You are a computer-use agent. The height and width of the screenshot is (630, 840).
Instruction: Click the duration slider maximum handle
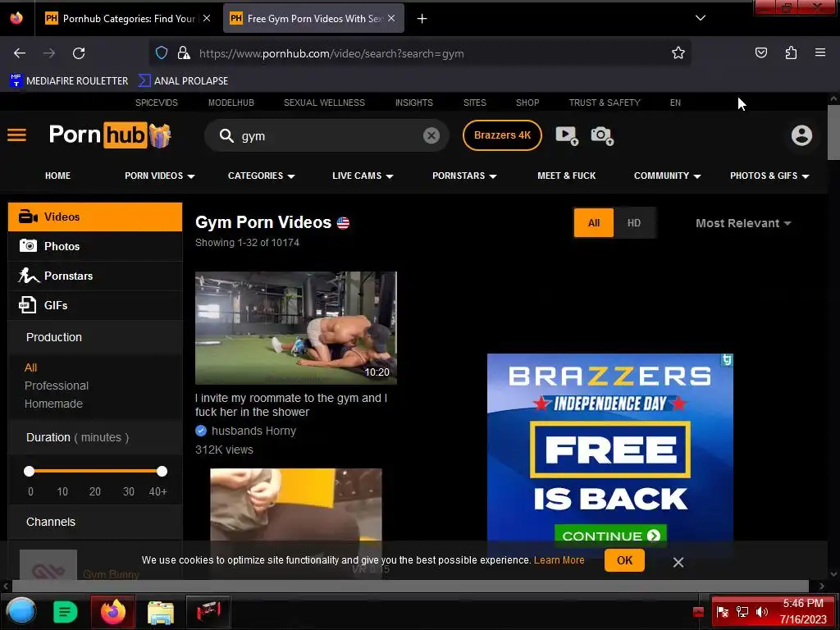point(162,472)
